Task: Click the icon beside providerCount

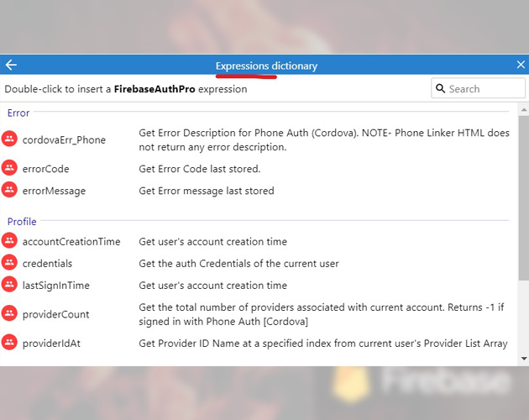Action: (x=9, y=313)
